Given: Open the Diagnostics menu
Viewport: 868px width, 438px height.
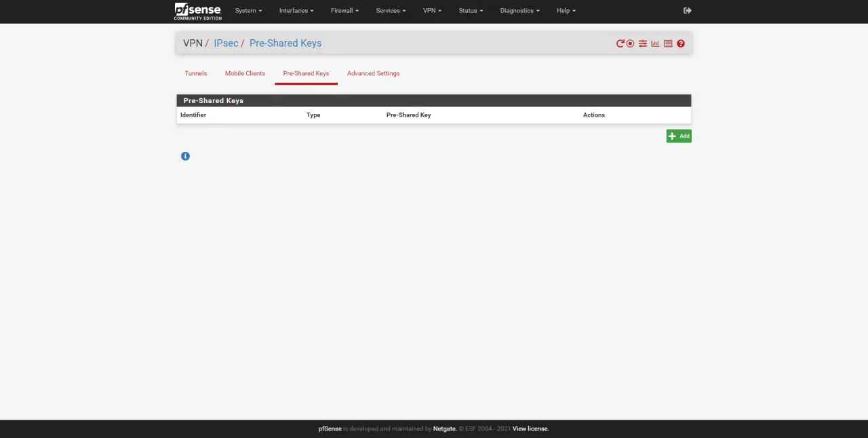Looking at the screenshot, I should (x=519, y=11).
